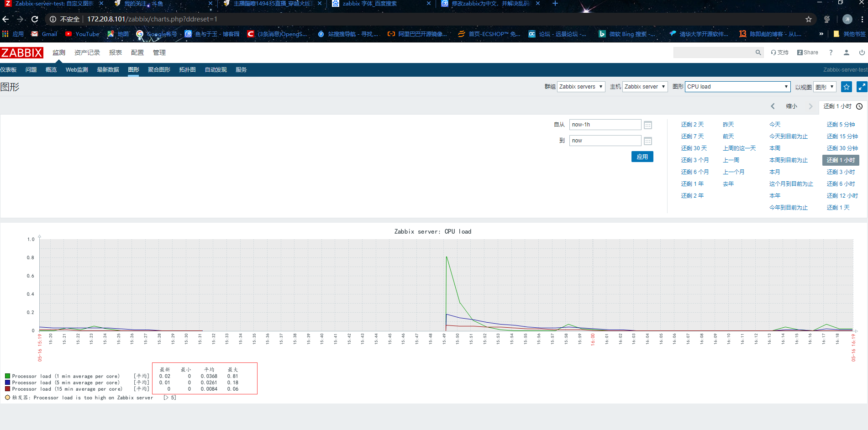Click the To field now
Viewport: 868px width, 430px height.
[x=605, y=141]
